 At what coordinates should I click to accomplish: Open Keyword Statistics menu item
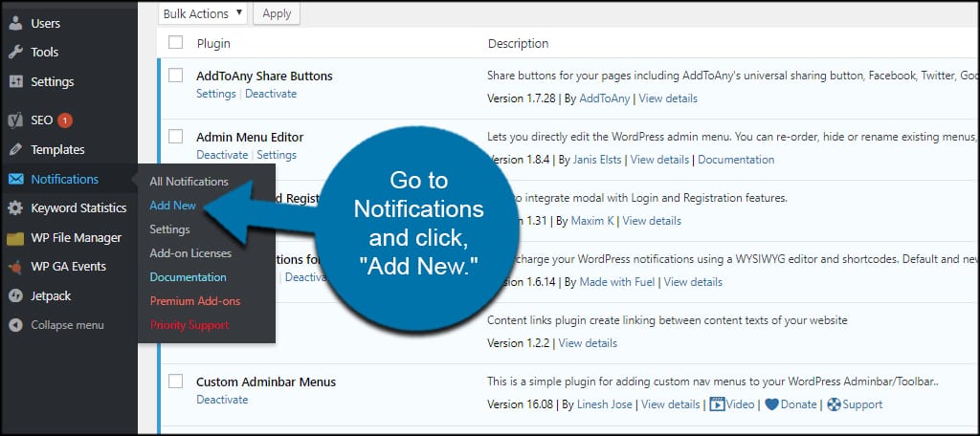pyautogui.click(x=78, y=208)
